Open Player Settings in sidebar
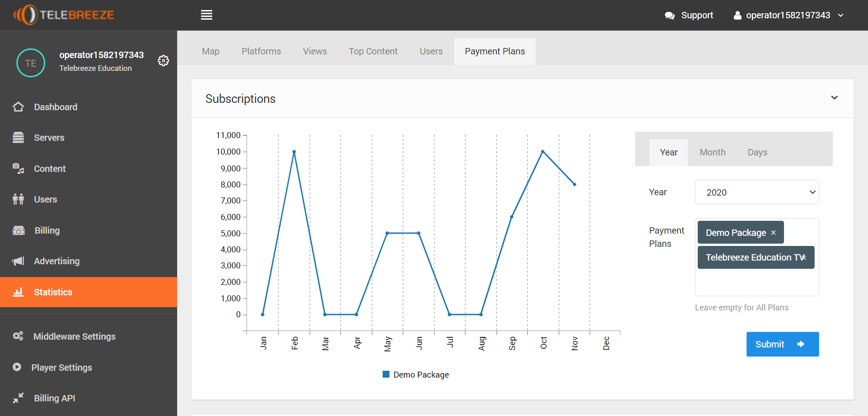Image resolution: width=868 pixels, height=416 pixels. point(89,368)
